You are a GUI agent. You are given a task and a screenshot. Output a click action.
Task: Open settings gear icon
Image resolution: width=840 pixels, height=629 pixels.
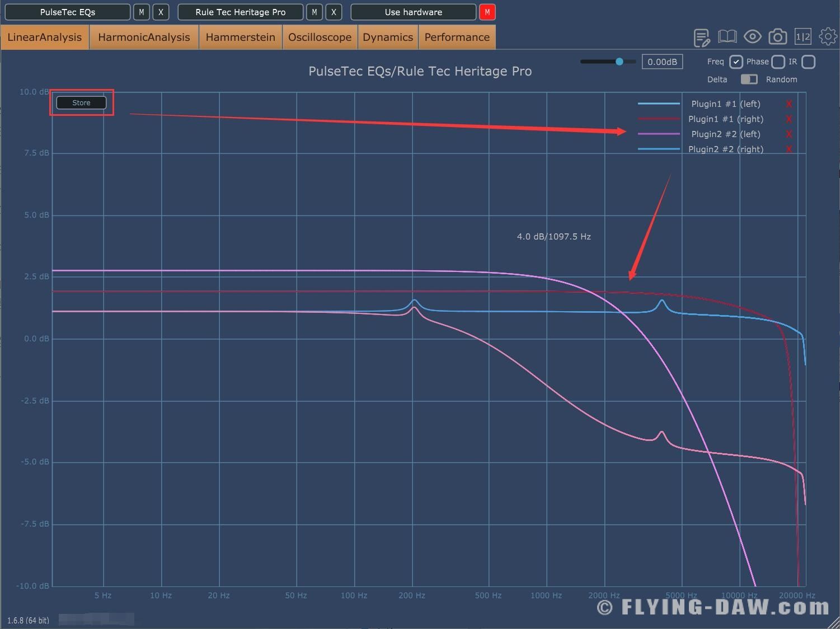828,37
